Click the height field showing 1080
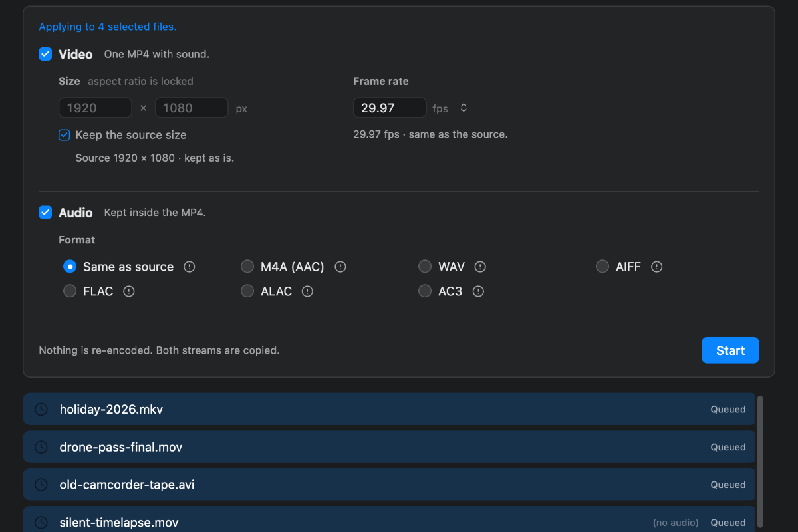 click(192, 108)
